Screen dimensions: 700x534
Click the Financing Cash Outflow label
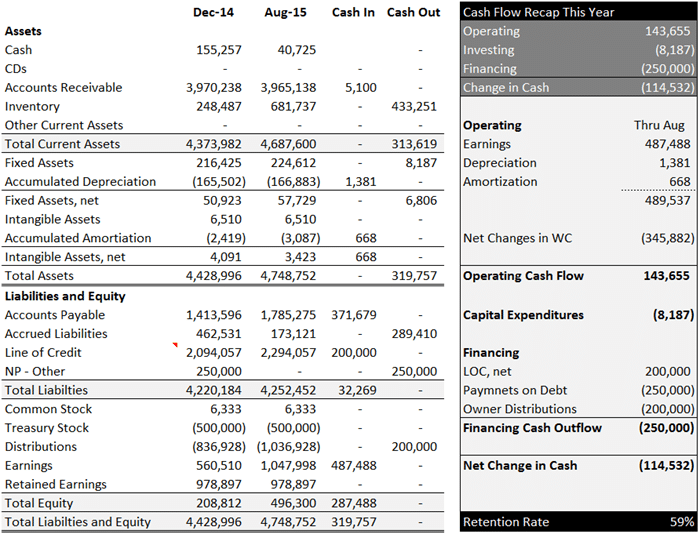coord(532,428)
